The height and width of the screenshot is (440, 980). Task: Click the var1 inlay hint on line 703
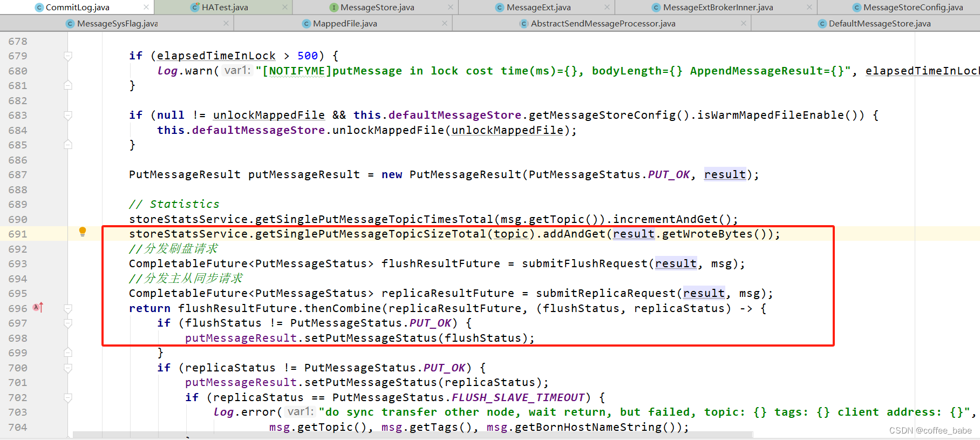(x=301, y=412)
